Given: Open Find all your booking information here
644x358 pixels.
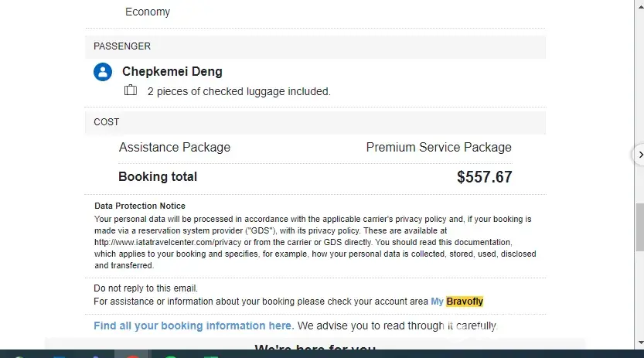Looking at the screenshot, I should pos(193,326).
